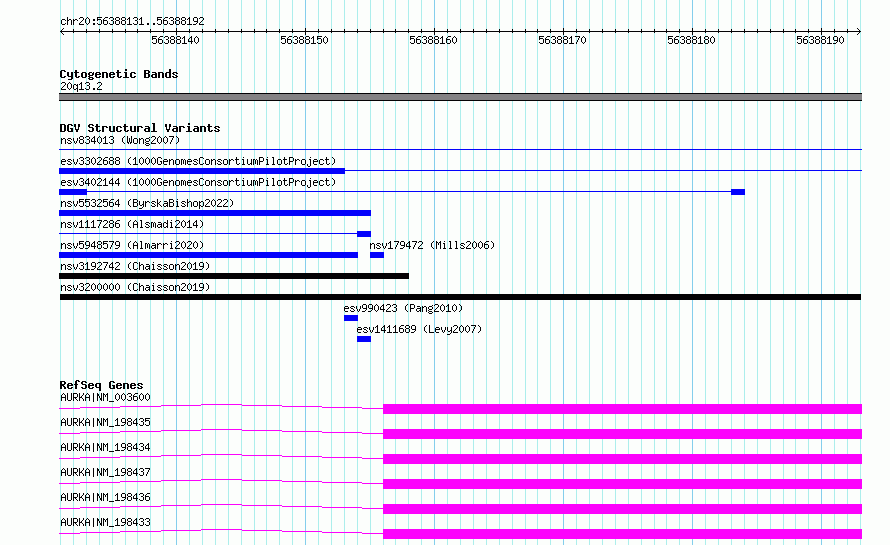Open variant esv1411689 (Levy2007)

pyautogui.click(x=419, y=329)
